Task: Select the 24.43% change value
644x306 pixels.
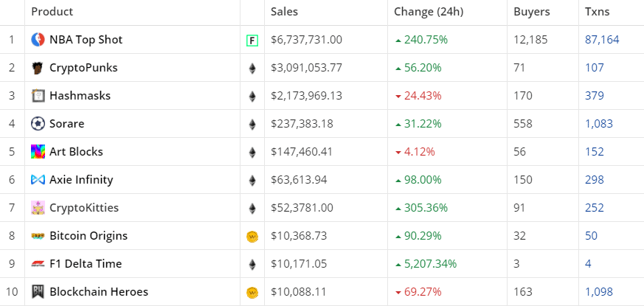Action: point(423,96)
